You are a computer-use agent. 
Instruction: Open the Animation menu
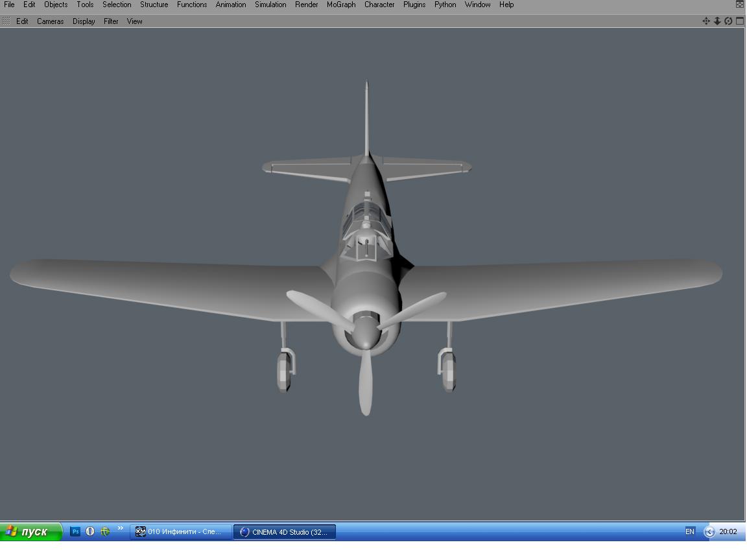pyautogui.click(x=231, y=5)
